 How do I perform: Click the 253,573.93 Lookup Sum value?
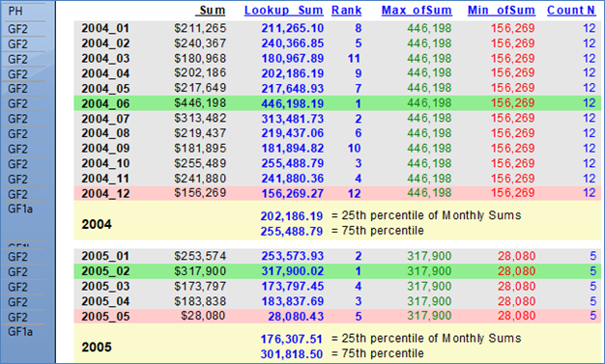(x=293, y=256)
